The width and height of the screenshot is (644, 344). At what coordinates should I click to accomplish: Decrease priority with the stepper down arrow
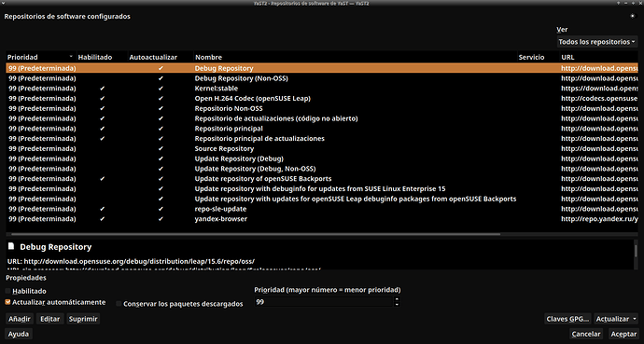click(397, 304)
